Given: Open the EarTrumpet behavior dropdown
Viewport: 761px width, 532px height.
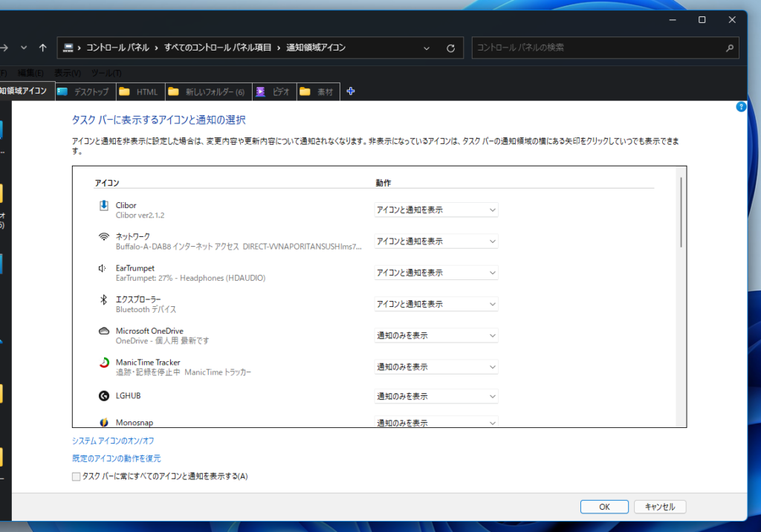Looking at the screenshot, I should 435,273.
